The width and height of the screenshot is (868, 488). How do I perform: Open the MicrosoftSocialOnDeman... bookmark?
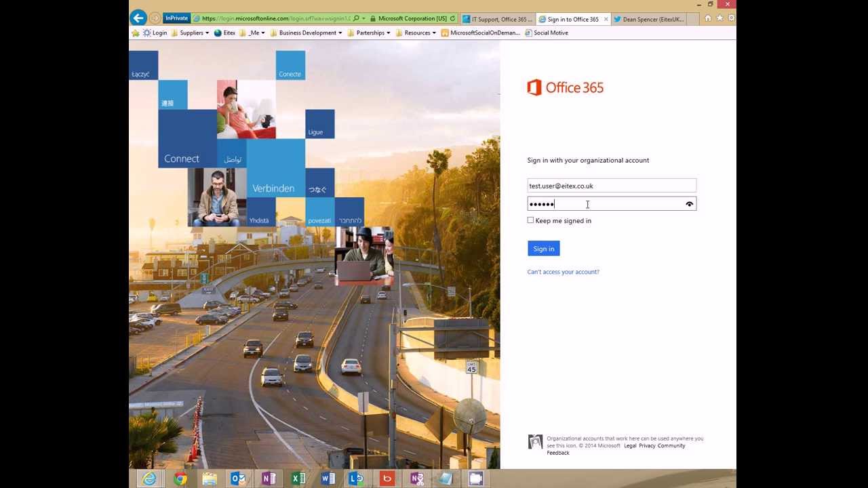(481, 33)
